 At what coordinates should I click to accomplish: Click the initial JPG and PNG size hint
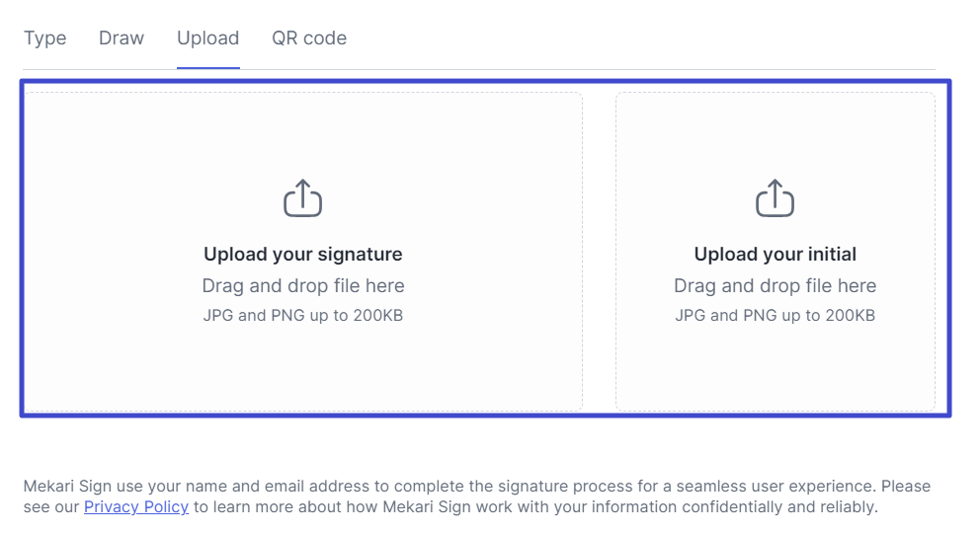pos(775,316)
